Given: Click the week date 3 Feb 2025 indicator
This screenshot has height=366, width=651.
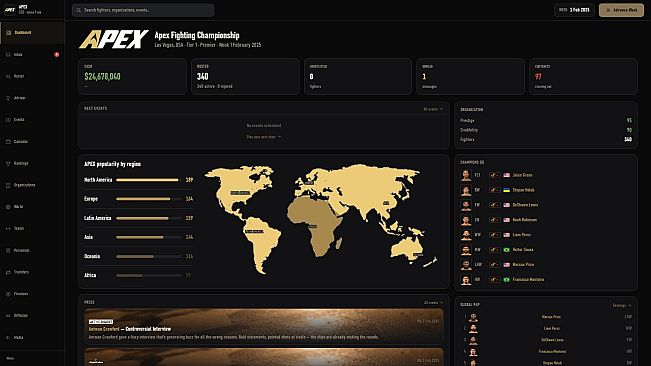Looking at the screenshot, I should point(574,10).
